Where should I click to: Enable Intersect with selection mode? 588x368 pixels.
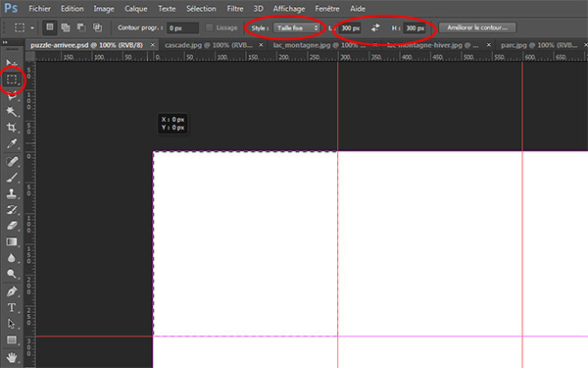click(97, 27)
